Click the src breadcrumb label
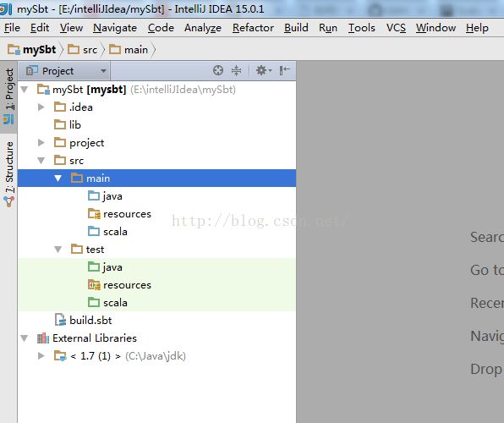The height and width of the screenshot is (423, 504). tap(90, 50)
